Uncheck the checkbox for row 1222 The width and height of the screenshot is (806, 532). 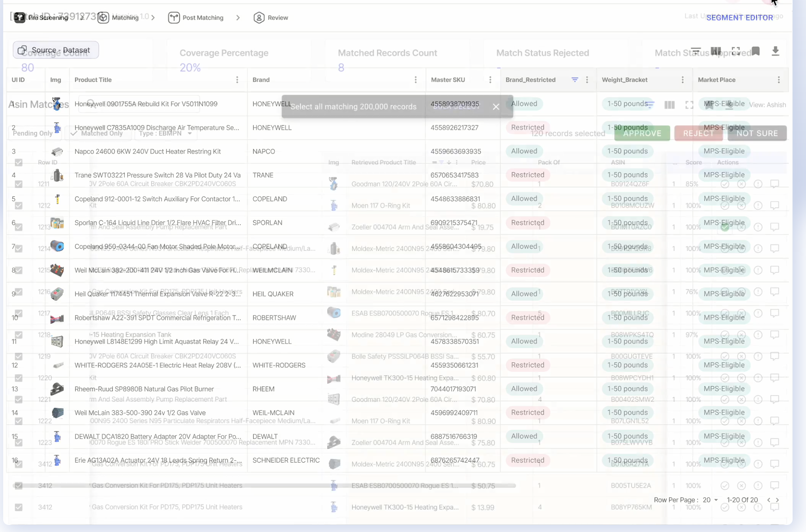tap(19, 421)
